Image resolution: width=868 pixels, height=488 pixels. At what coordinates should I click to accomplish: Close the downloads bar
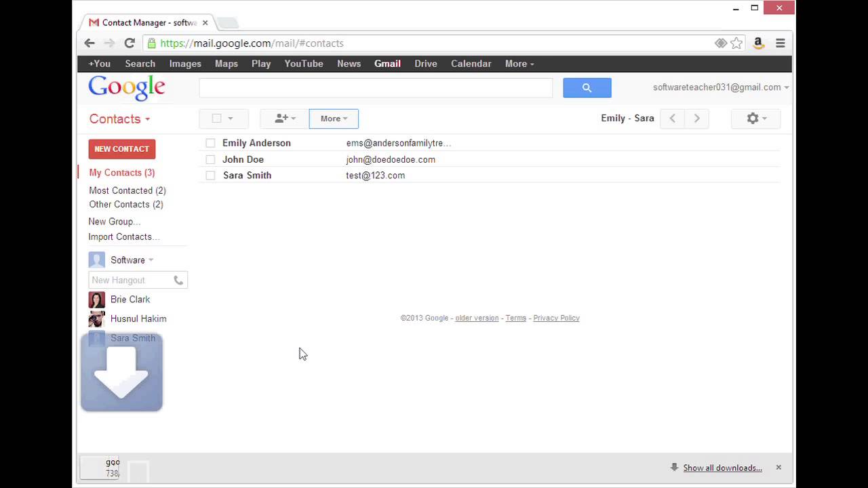778,467
